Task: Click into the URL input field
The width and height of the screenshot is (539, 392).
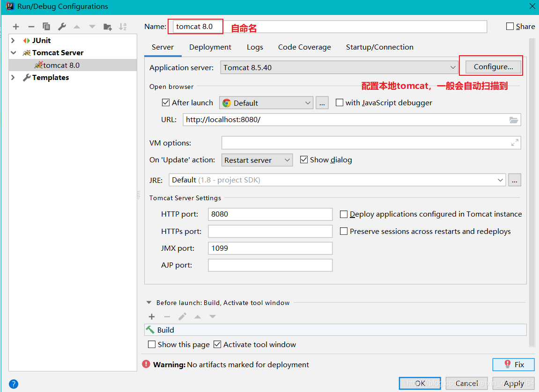Action: click(x=352, y=120)
